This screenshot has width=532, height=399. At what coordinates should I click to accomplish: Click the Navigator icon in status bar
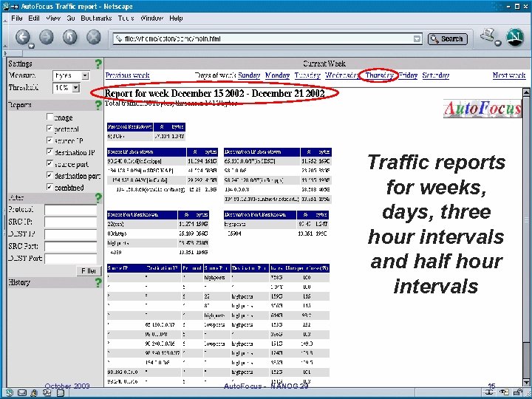point(9,393)
